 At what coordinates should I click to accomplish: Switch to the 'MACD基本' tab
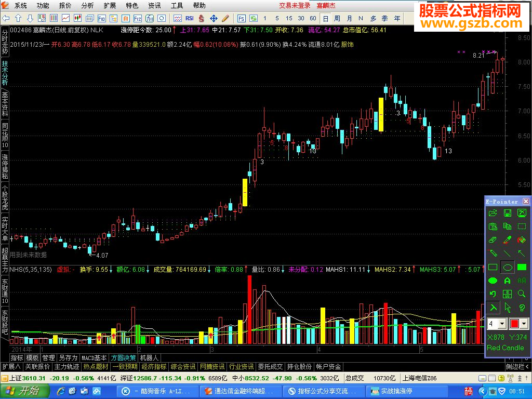[94, 357]
